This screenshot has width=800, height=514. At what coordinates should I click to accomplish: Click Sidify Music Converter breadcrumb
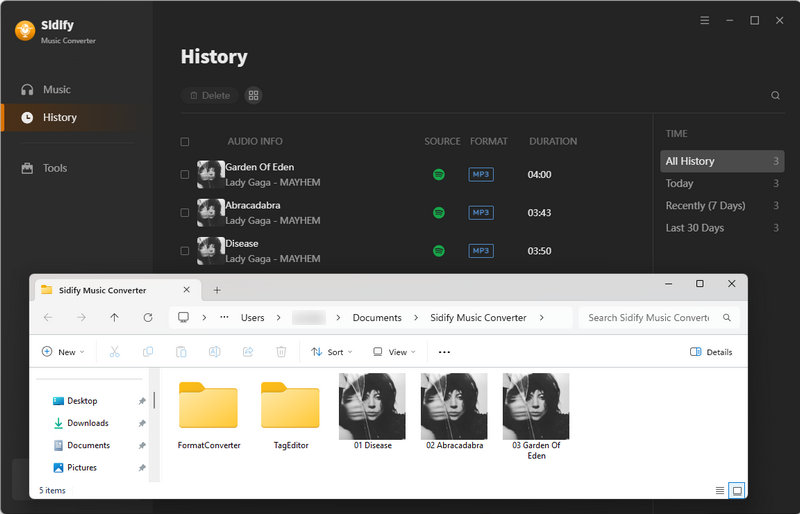478,317
